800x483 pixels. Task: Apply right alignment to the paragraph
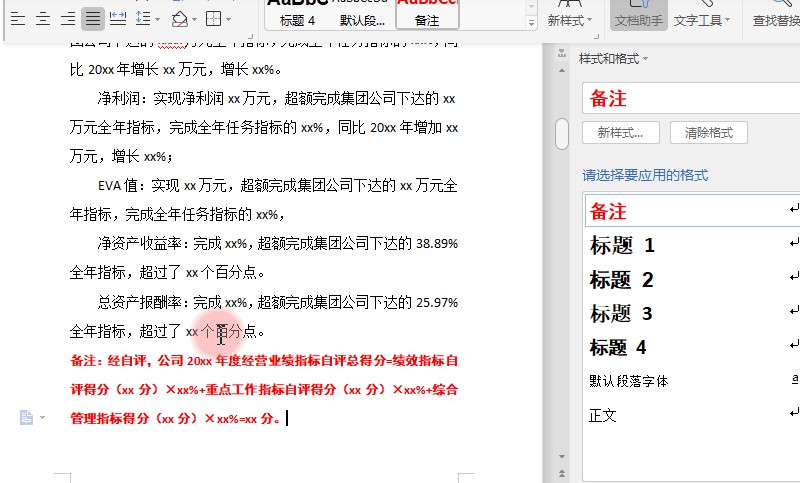[x=67, y=19]
